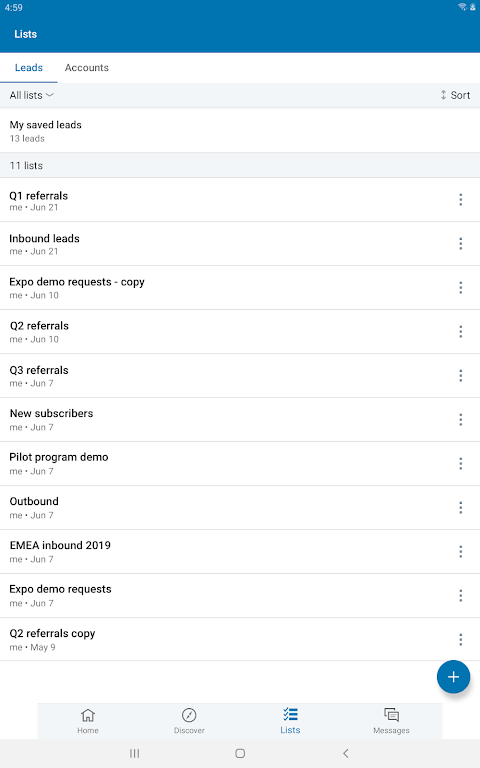The width and height of the screenshot is (480, 768).
Task: Open Messages from bottom navigation
Action: point(391,721)
